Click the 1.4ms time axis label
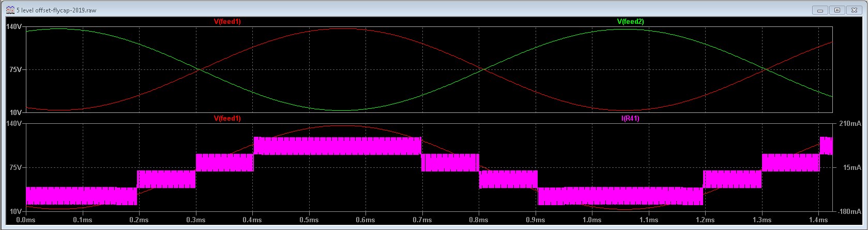The width and height of the screenshot is (868, 230). [x=818, y=220]
